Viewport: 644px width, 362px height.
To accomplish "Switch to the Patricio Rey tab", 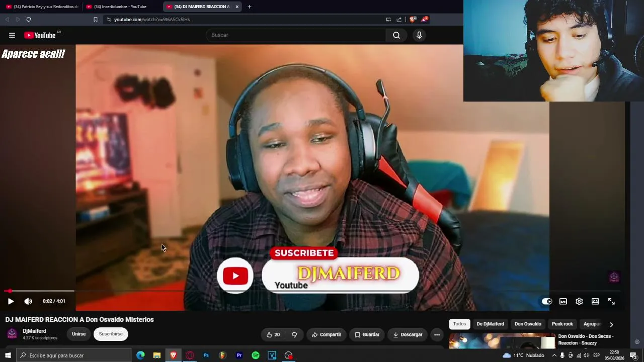I will tap(42, 7).
